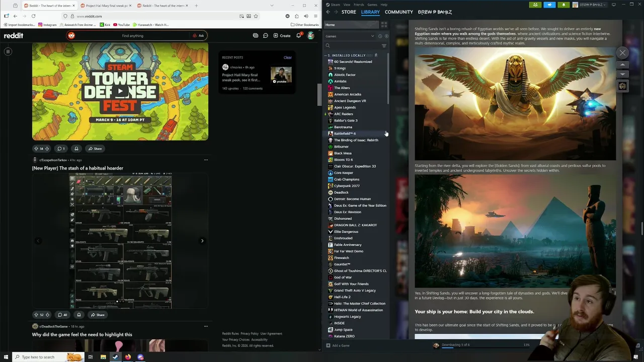Click Windows Start button
Viewport: 644px width, 362px height.
click(6, 357)
